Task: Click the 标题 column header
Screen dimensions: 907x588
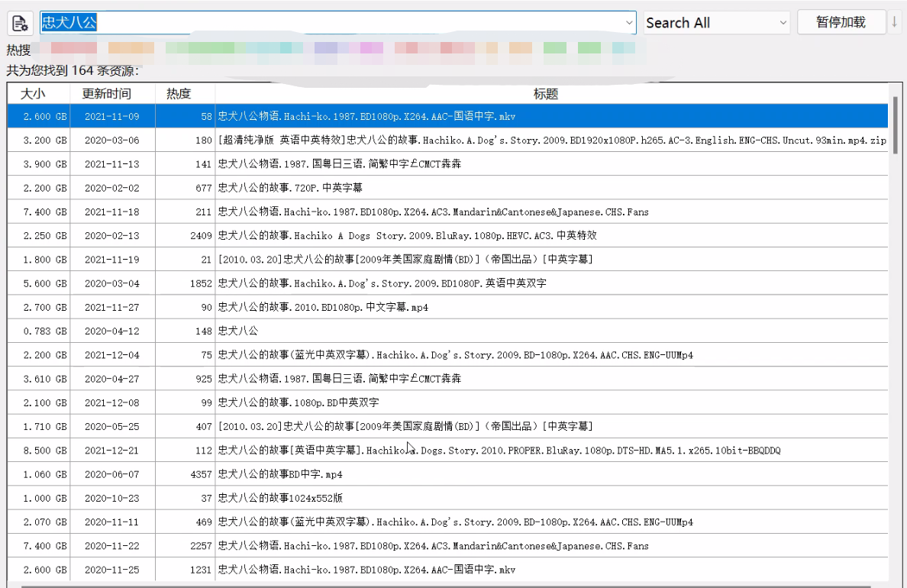Action: 546,94
